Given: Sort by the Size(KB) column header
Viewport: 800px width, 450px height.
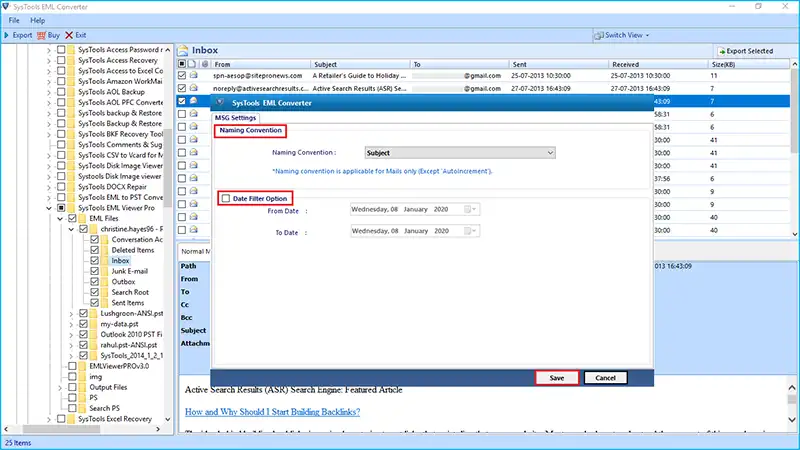Looking at the screenshot, I should tap(749, 64).
